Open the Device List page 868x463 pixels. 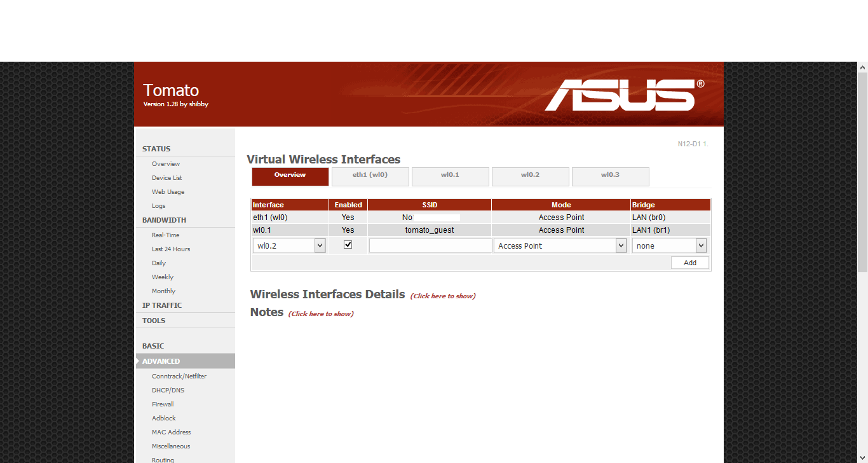click(167, 178)
